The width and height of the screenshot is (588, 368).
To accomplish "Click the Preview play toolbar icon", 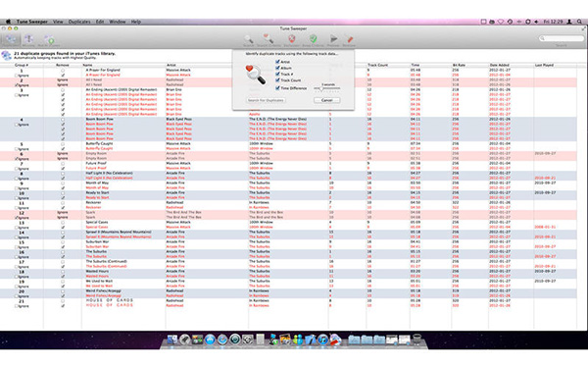I will (x=333, y=40).
